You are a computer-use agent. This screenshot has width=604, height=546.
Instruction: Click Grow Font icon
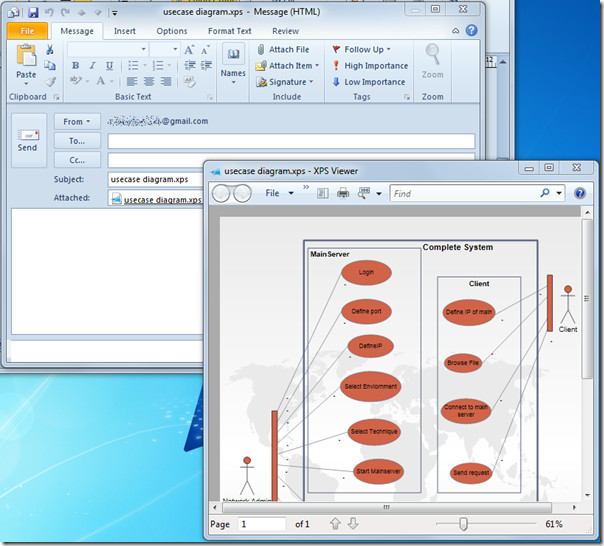(189, 49)
